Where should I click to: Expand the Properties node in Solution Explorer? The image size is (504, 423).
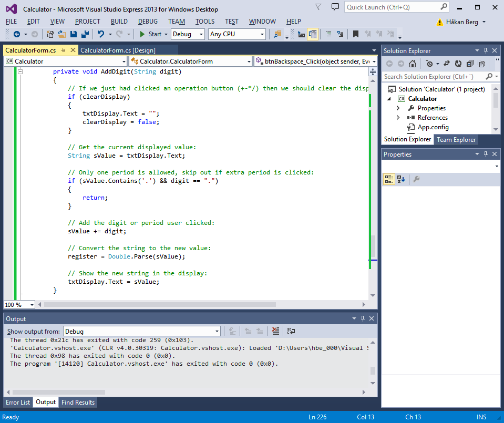click(398, 108)
